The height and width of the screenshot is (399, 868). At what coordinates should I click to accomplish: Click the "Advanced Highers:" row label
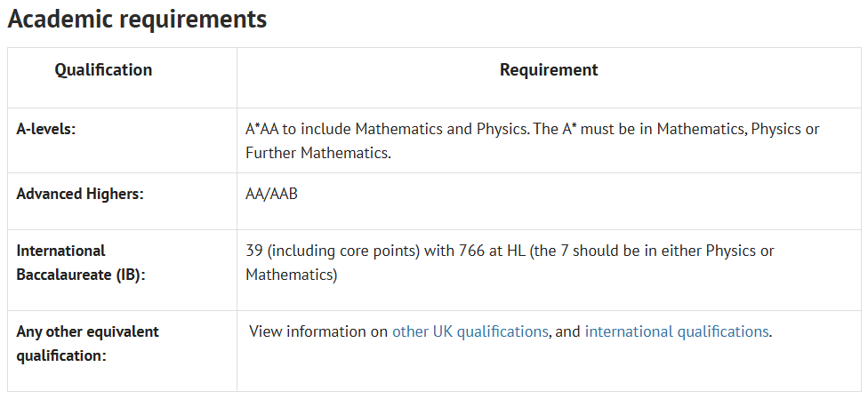point(80,194)
